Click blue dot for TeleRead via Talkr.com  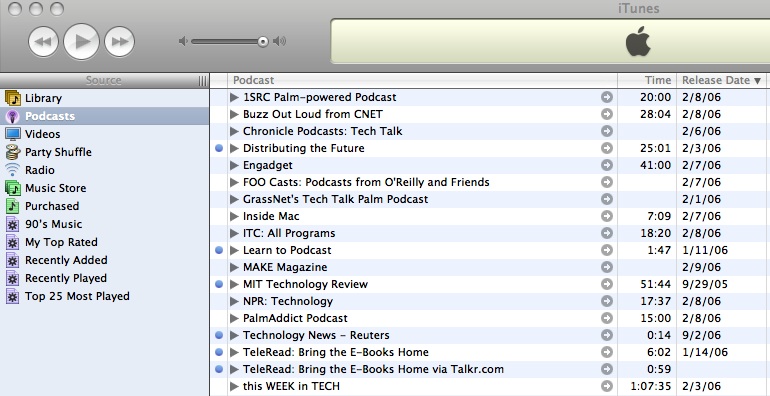[x=220, y=369]
